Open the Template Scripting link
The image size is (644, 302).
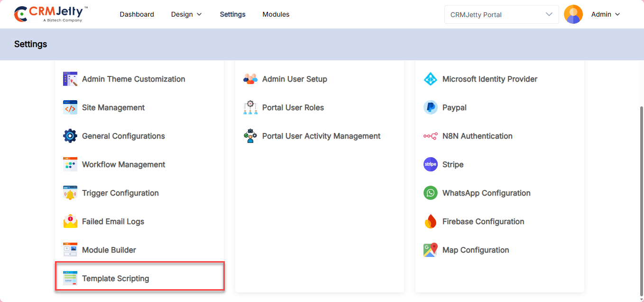115,278
